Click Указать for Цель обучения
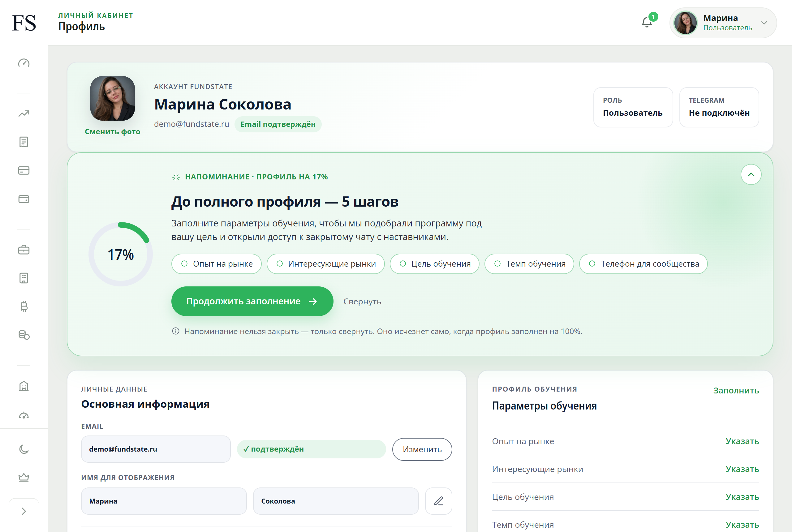Image resolution: width=792 pixels, height=532 pixels. click(x=742, y=497)
